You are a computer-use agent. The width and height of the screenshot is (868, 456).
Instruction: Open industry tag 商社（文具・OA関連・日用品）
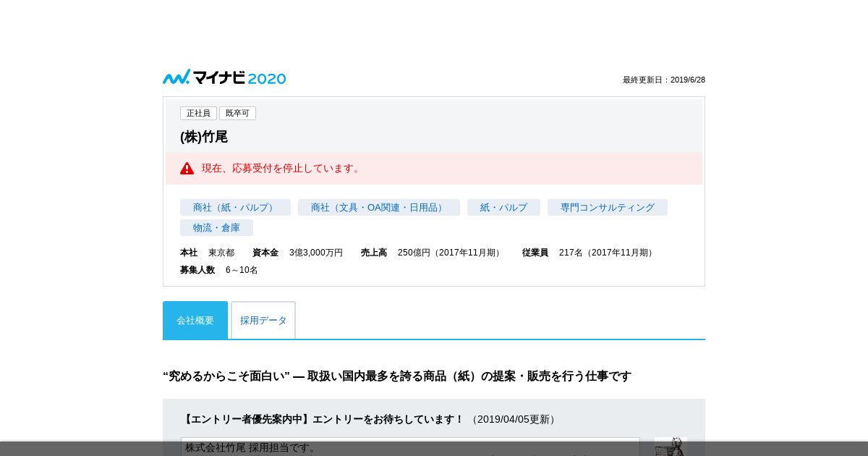pyautogui.click(x=379, y=208)
